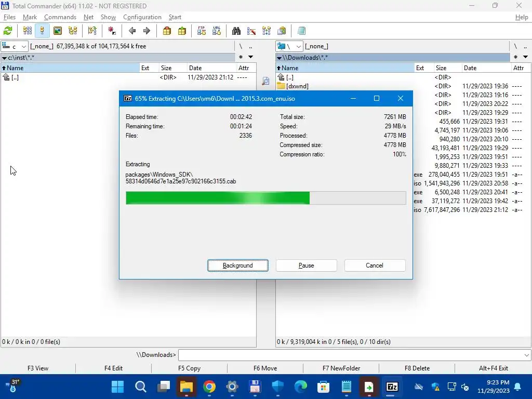Invert selection with red asterisk icon
This screenshot has width=532, height=399.
click(x=112, y=31)
